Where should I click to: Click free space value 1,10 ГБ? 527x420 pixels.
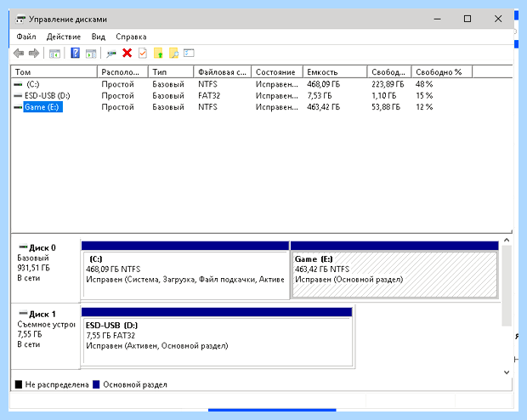tap(384, 95)
